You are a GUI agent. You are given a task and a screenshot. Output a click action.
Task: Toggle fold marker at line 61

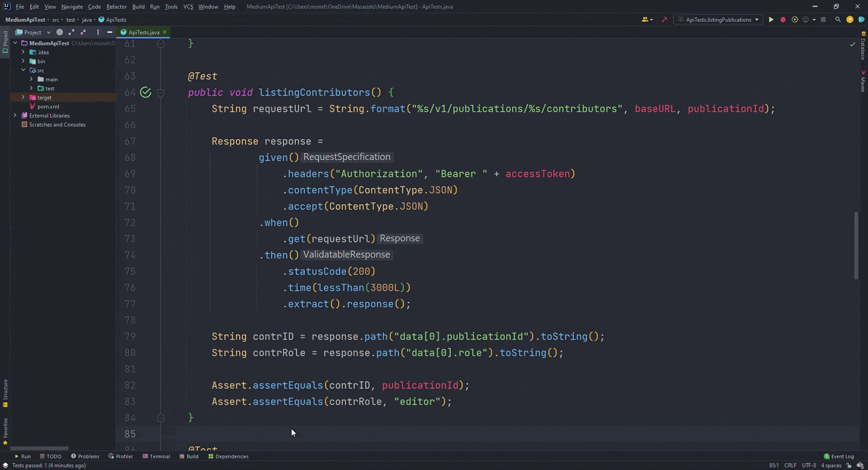(160, 43)
